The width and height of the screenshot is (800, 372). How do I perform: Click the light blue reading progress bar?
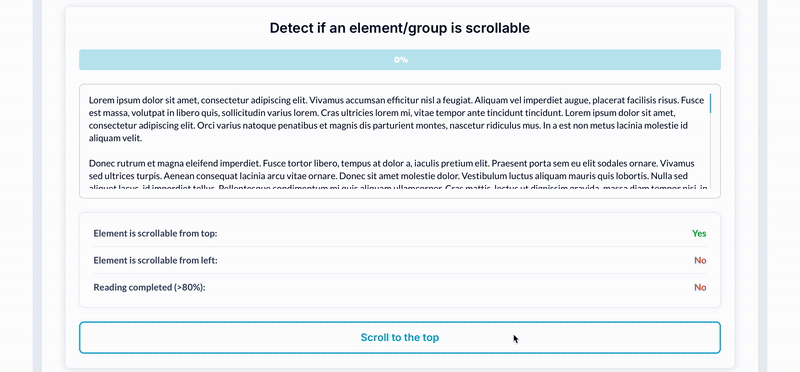point(399,60)
